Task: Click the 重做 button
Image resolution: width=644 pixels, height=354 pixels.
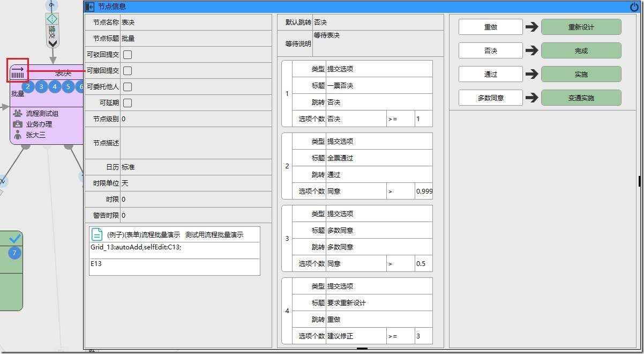Action: 490,27
